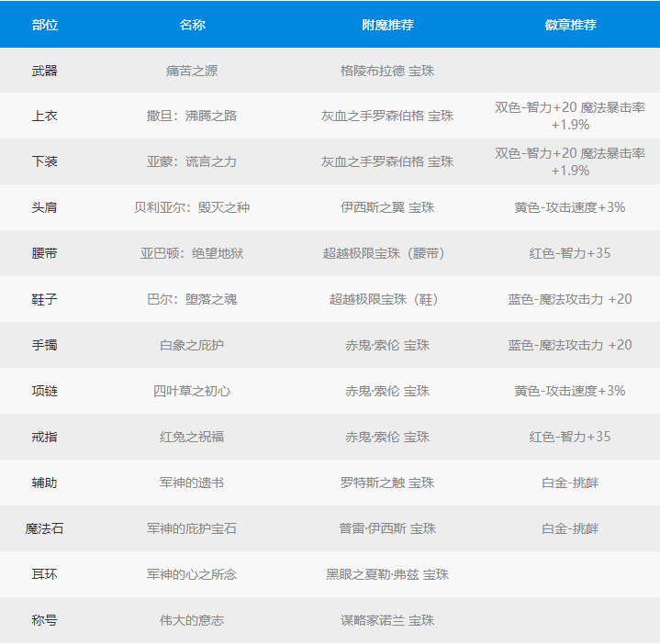The width and height of the screenshot is (660, 644).
Task: Select the 贝利亚尔：毁灭之种 cell
Action: pos(192,207)
